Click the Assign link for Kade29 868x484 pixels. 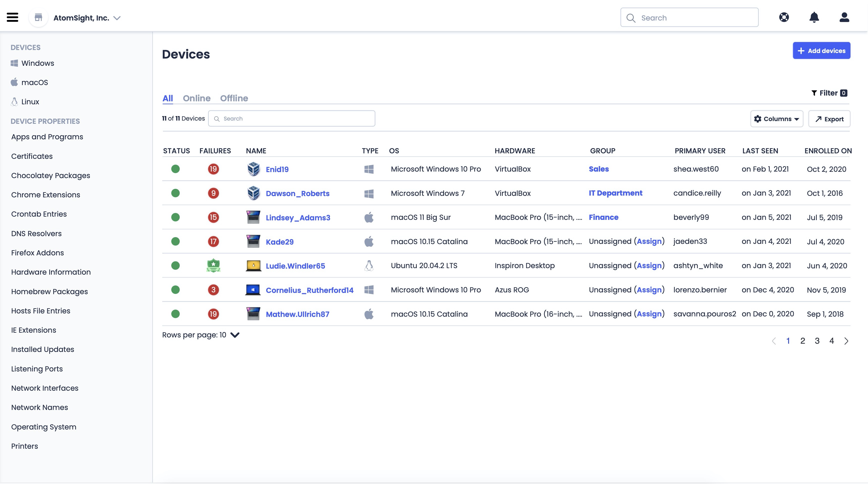click(x=649, y=241)
